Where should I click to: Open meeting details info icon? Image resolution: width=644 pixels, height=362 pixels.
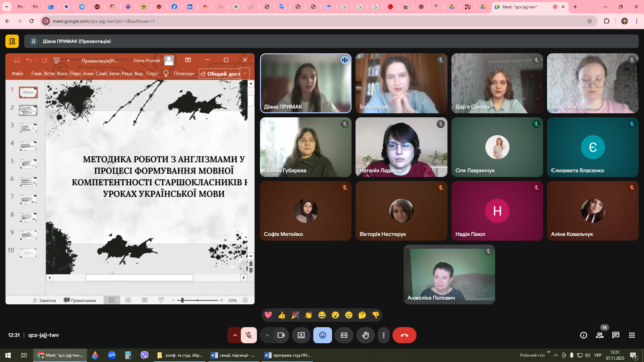pyautogui.click(x=583, y=335)
